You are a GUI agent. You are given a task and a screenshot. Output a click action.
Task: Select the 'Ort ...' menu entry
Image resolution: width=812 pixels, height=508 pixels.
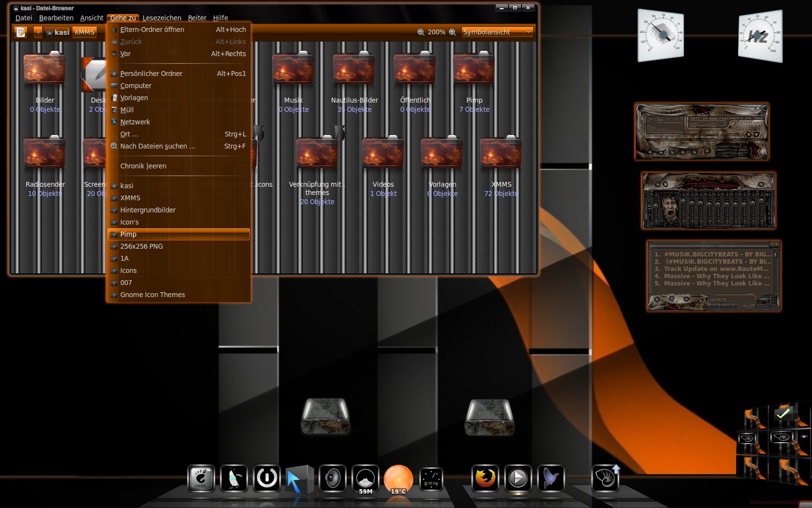tap(179, 134)
